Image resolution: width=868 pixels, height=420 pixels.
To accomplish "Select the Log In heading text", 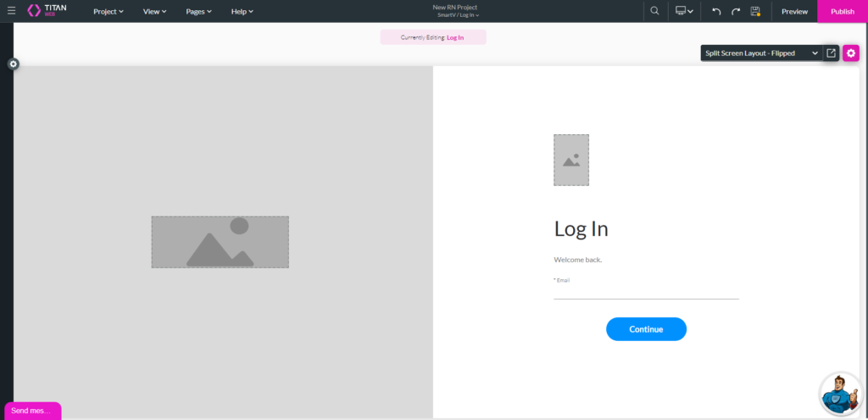I will pos(581,229).
